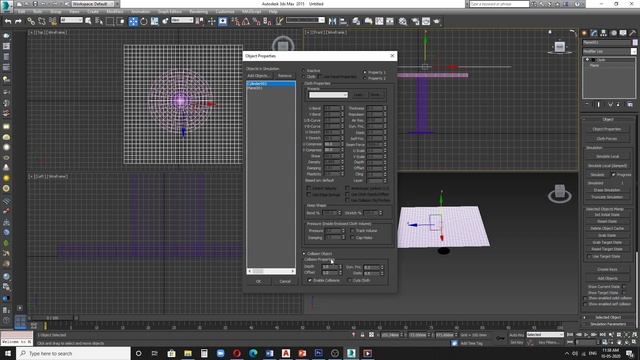640x360 pixels.
Task: Select the Property 2 radio button
Action: (365, 78)
